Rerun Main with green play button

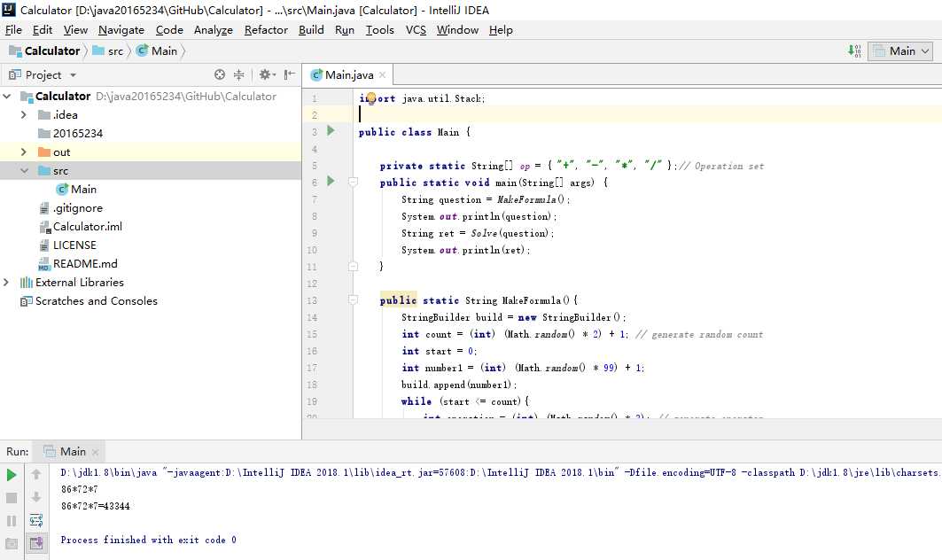12,475
